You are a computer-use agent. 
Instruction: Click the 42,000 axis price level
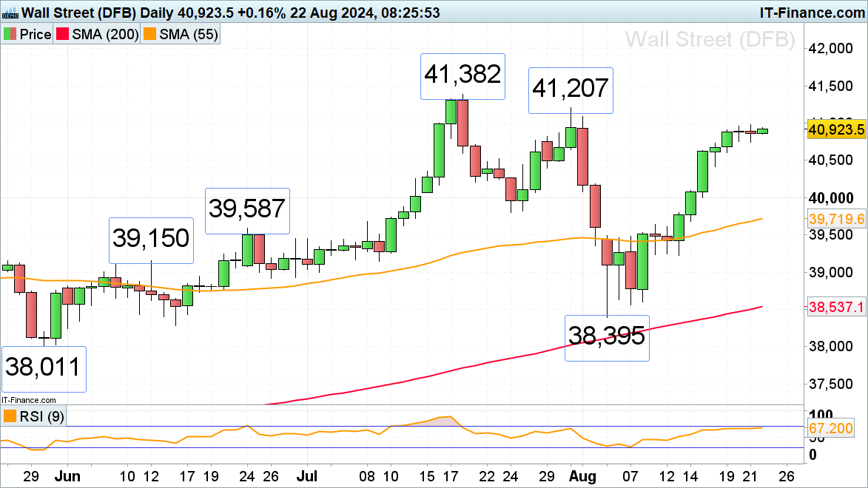[831, 49]
